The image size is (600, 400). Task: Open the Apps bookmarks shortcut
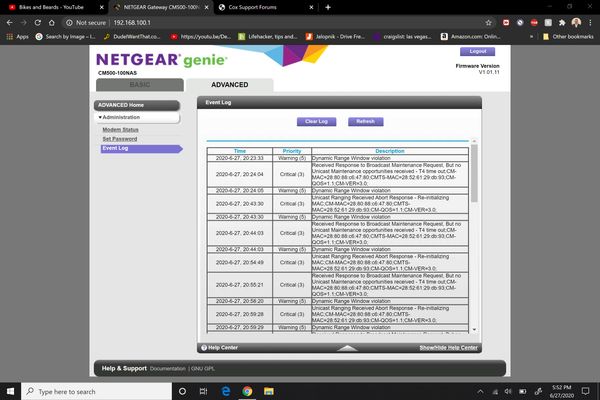(x=18, y=37)
